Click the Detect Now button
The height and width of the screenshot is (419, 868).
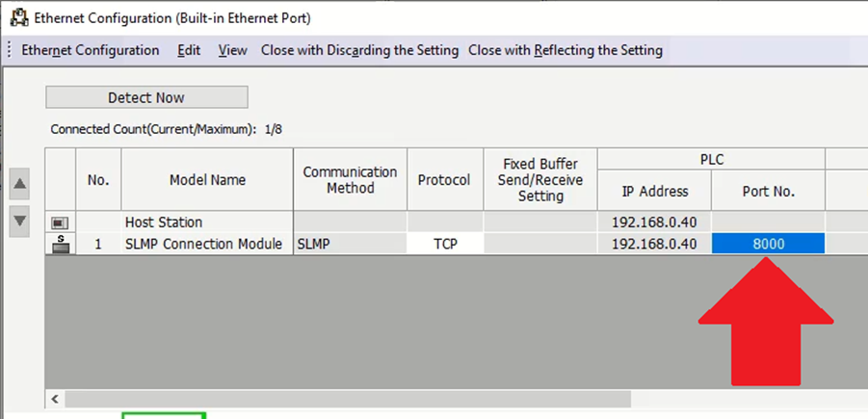(146, 97)
